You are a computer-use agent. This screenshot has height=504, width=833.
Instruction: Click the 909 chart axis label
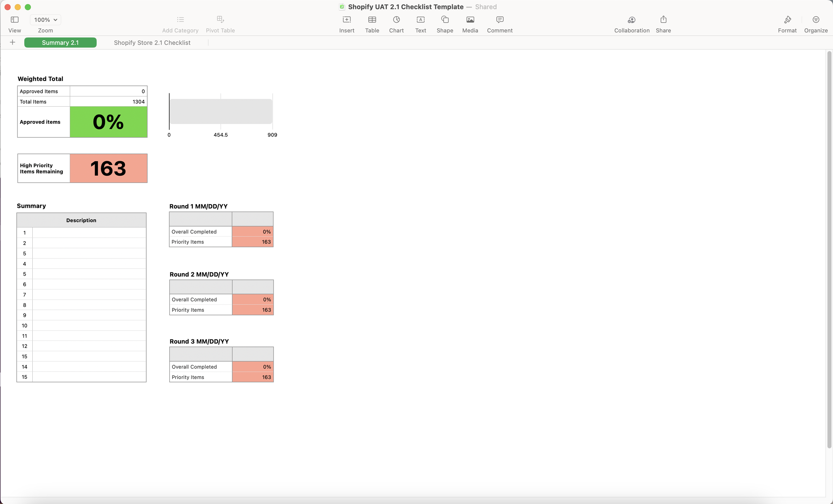(272, 135)
